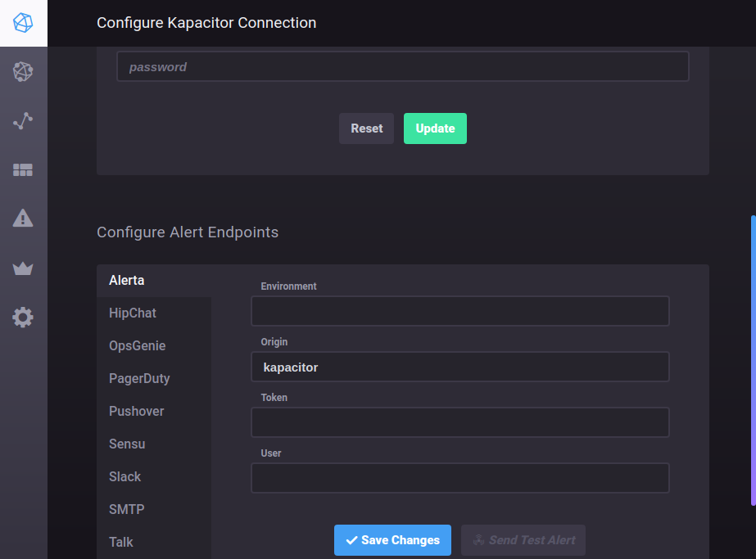Open the Dashboards grid icon
The width and height of the screenshot is (756, 559).
tap(23, 169)
